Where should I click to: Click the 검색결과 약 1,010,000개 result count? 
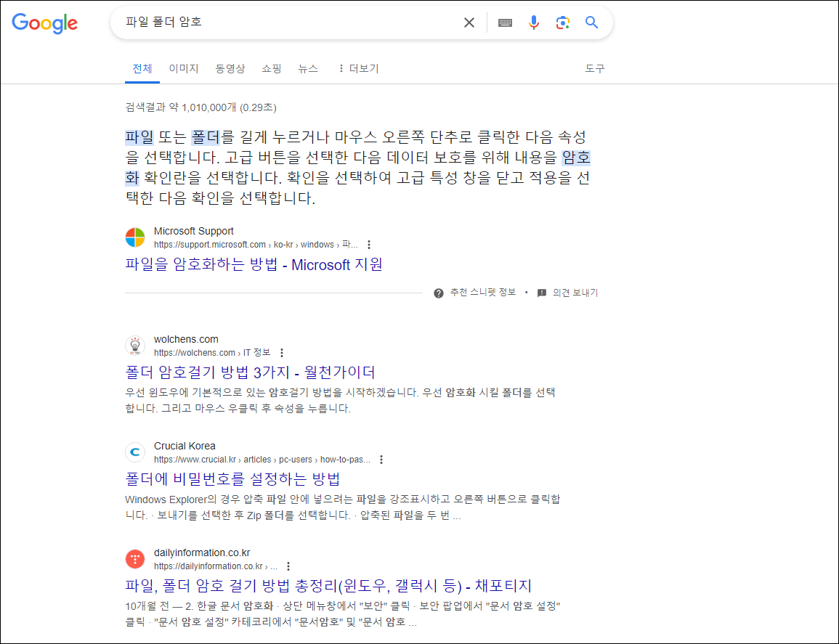coord(200,107)
